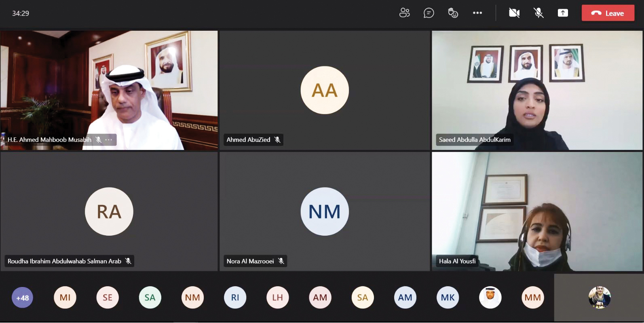Click the MK participant avatar
This screenshot has width=644, height=323.
448,298
